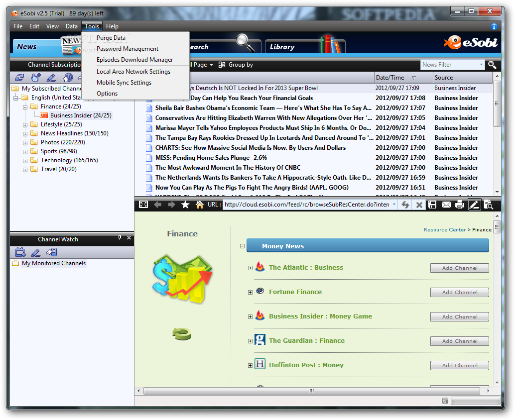This screenshot has width=515, height=420.
Task: Stop loading the page with X icon
Action: [419, 205]
